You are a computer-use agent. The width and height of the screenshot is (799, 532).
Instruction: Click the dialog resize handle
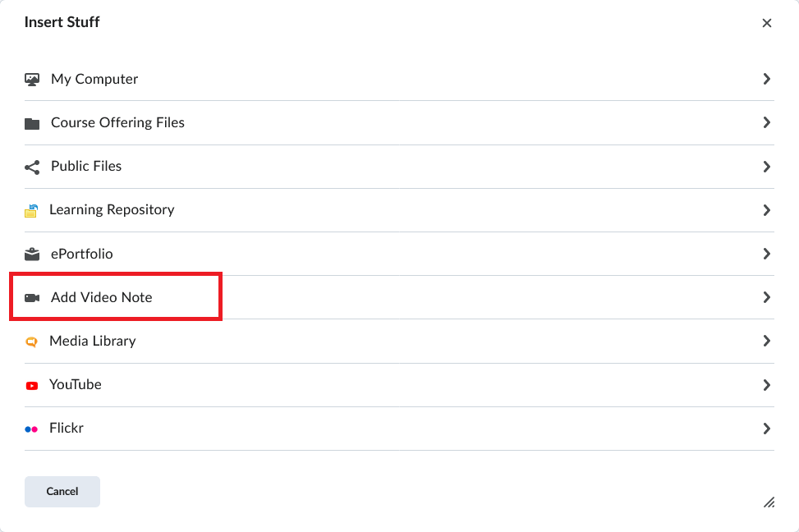point(769,502)
